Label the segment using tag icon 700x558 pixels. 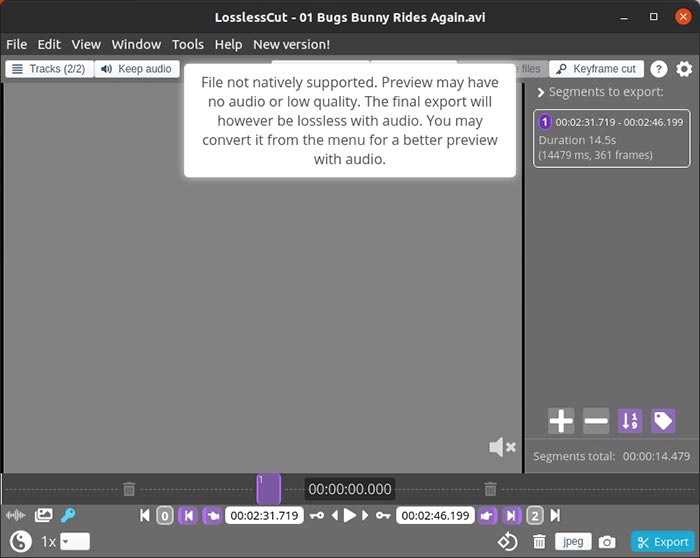click(663, 421)
